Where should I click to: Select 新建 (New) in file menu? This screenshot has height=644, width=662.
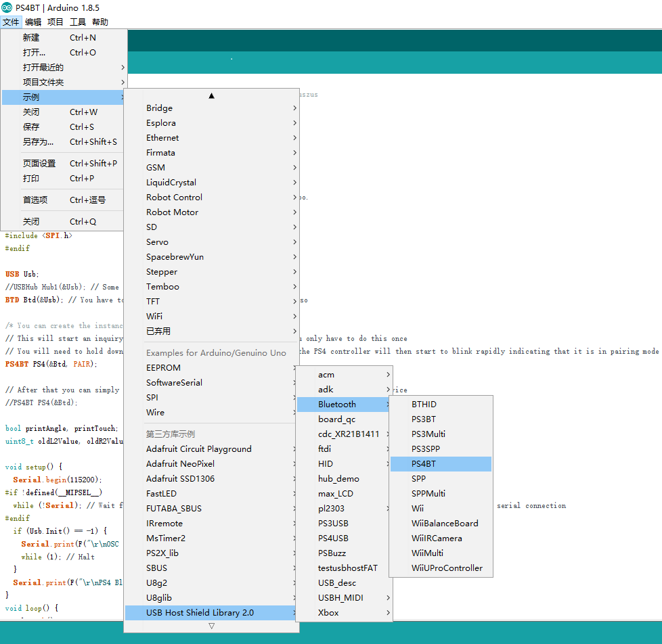64,38
